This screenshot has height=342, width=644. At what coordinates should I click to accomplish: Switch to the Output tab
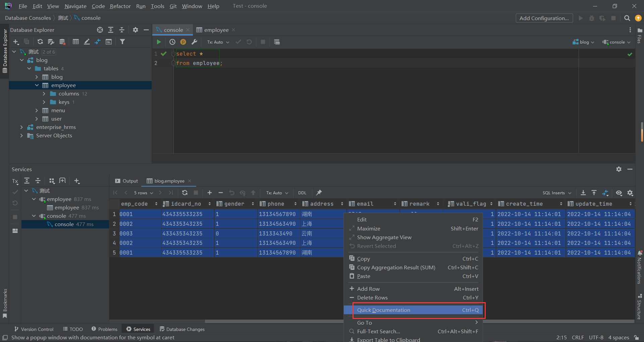(126, 181)
